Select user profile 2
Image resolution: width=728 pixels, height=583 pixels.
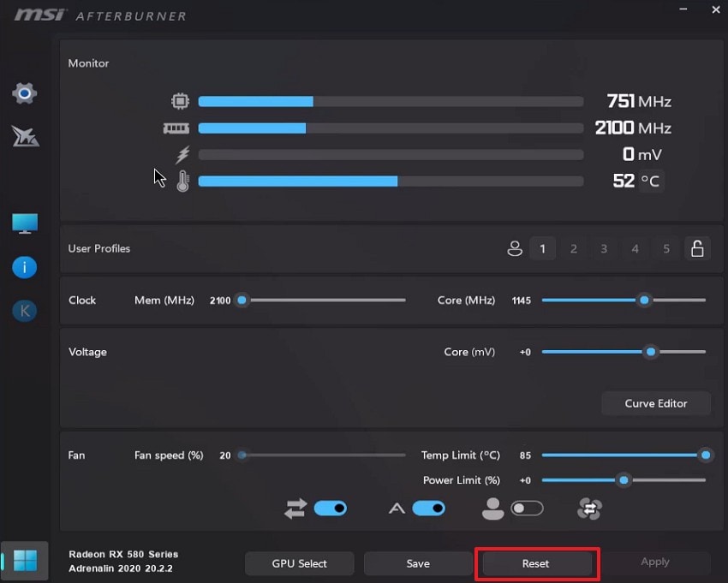[x=573, y=249]
